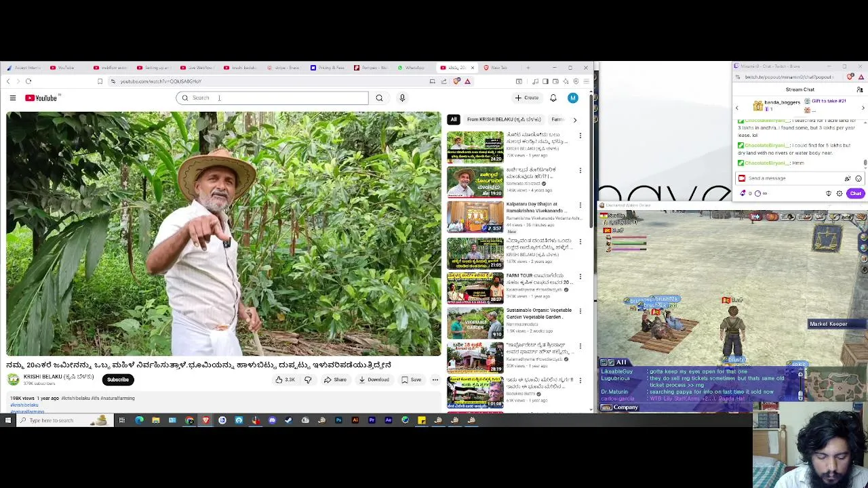This screenshot has height=488, width=868.
Task: Show more filter chips with right arrow
Action: 575,120
